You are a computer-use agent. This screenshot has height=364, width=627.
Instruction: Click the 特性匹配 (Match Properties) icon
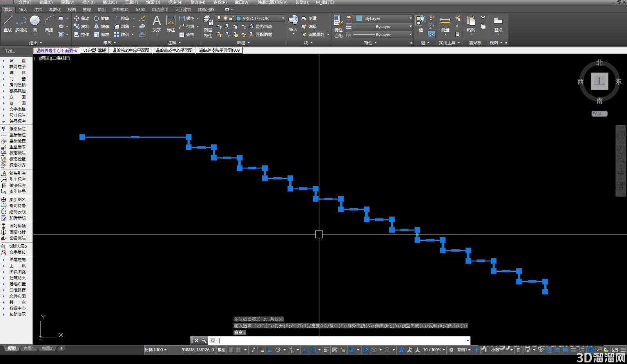point(338,26)
